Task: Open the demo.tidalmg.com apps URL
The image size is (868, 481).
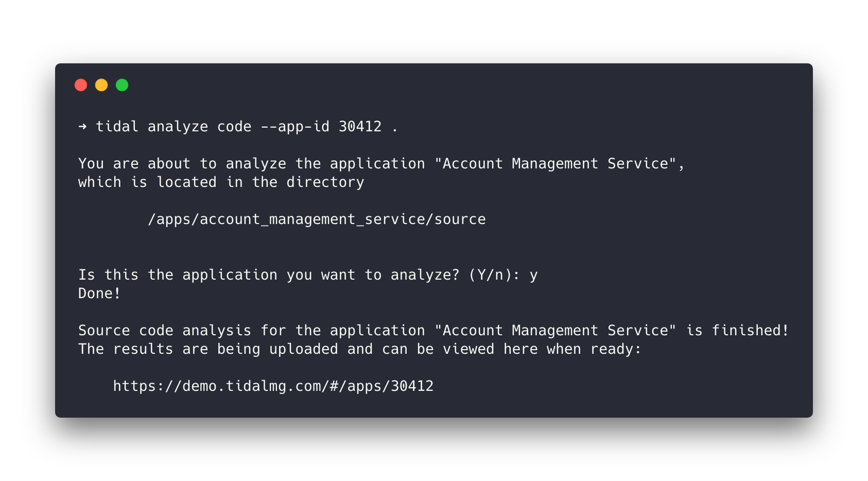Action: click(273, 386)
